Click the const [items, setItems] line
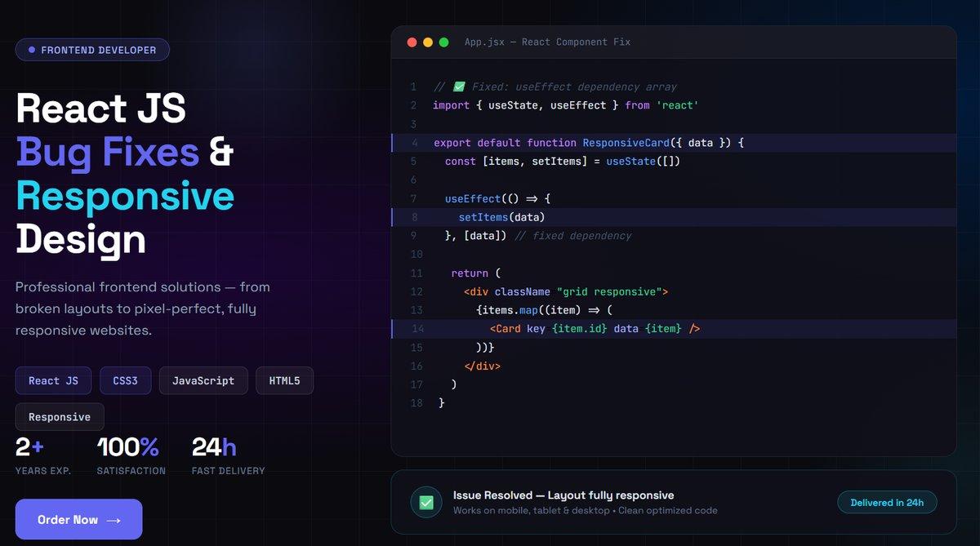This screenshot has width=980, height=546. pos(563,162)
